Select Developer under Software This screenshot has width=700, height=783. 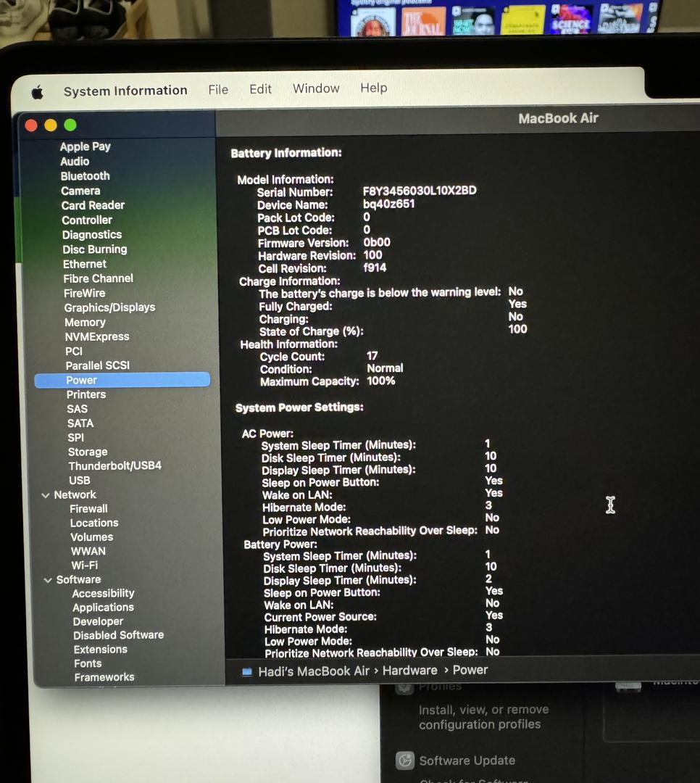98,622
